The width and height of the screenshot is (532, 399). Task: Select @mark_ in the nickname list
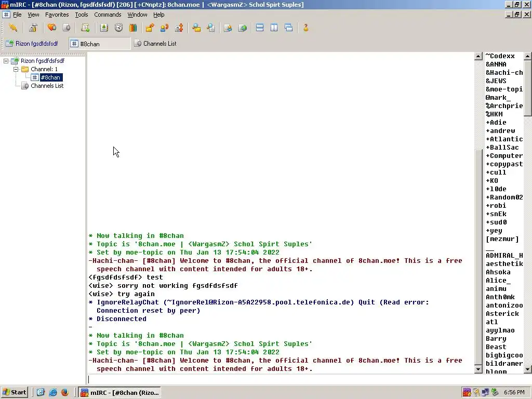click(498, 98)
